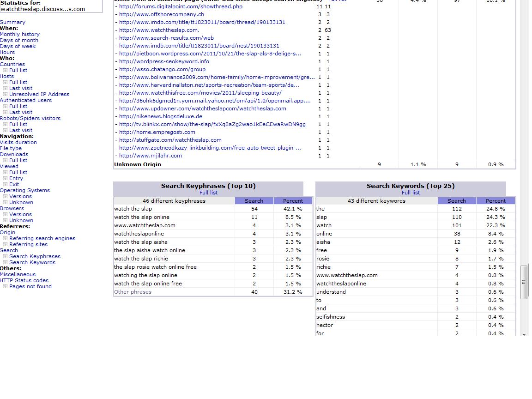This screenshot has width=532, height=399.
Task: Click the icon next to Entry
Action: (x=6, y=178)
